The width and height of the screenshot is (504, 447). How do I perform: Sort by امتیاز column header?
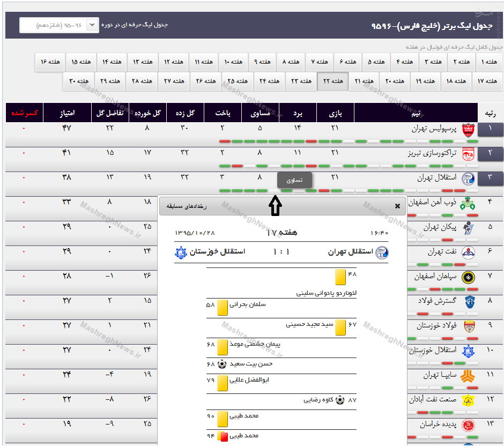[x=67, y=113]
